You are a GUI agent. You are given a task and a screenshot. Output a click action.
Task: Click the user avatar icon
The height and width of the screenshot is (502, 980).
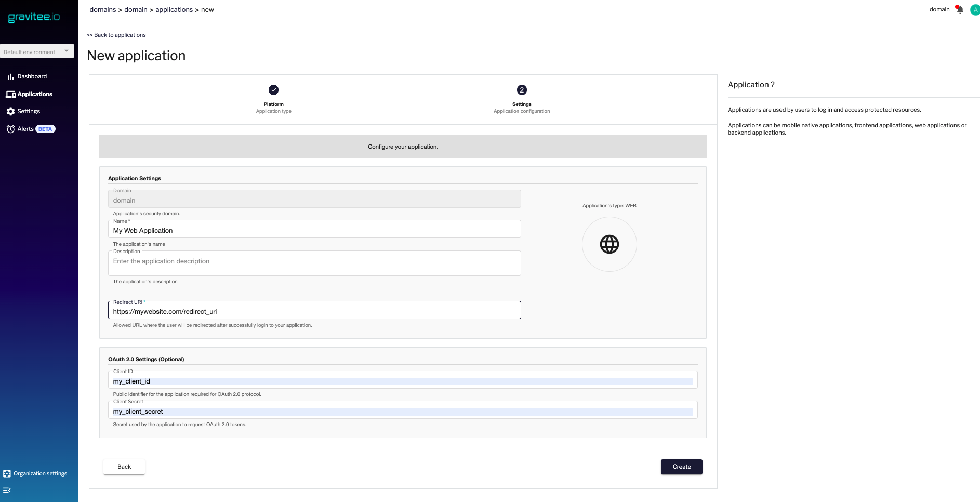pos(975,10)
